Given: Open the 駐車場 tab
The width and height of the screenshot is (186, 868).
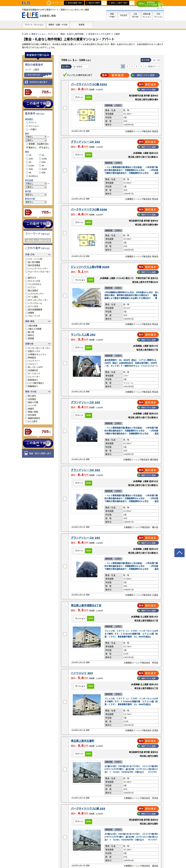Looking at the screenshot, I should click(81, 25).
